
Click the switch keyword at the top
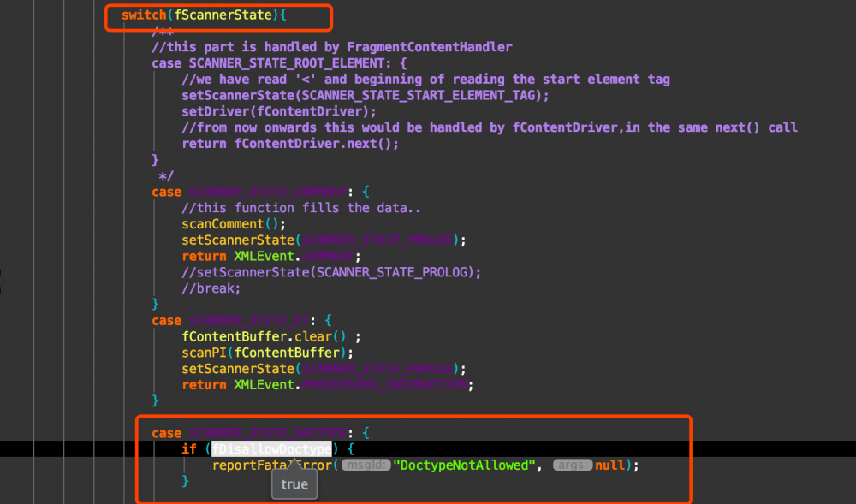coord(144,15)
